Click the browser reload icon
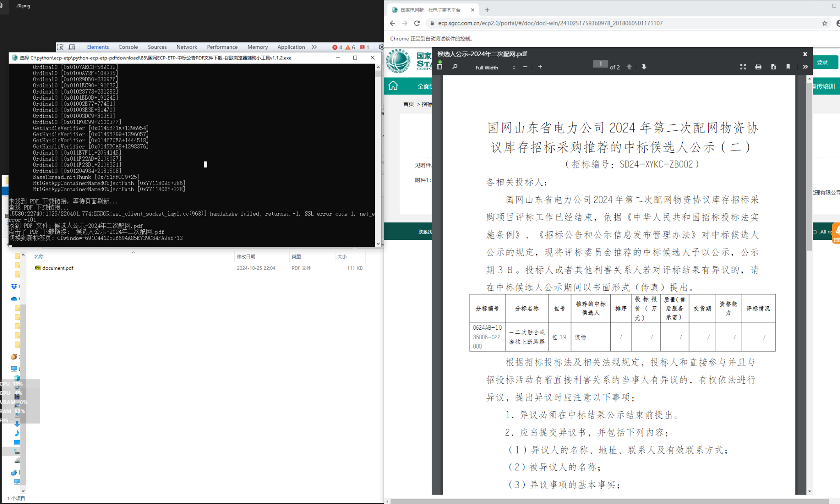Image resolution: width=840 pixels, height=504 pixels. (x=417, y=23)
